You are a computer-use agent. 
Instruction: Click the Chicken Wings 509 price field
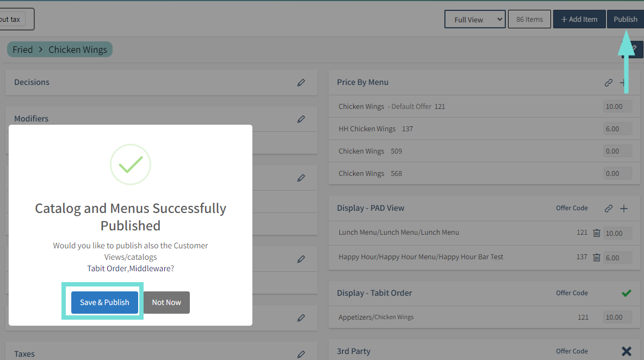[x=617, y=151]
